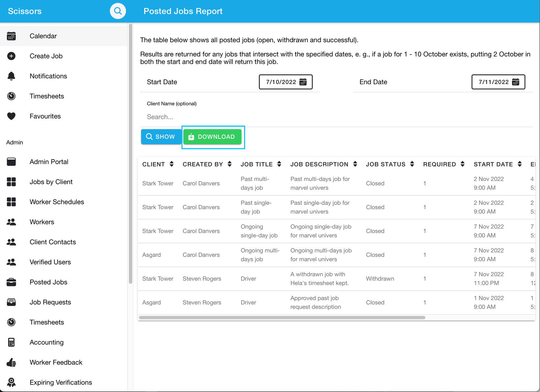Click the Accounting calculator icon
Viewport: 540px width, 392px height.
(x=11, y=342)
